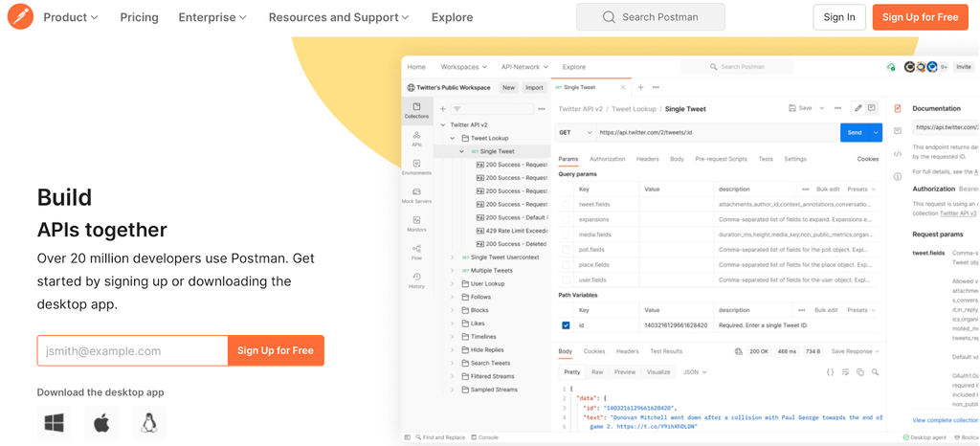Open APIs in the app sidebar
This screenshot has width=980, height=446.
(416, 139)
